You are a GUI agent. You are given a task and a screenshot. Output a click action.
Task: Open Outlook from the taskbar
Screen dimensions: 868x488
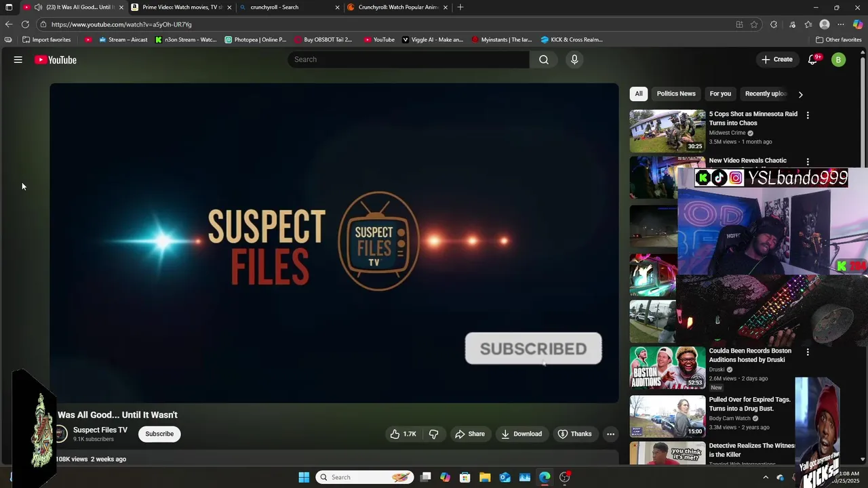pyautogui.click(x=505, y=477)
